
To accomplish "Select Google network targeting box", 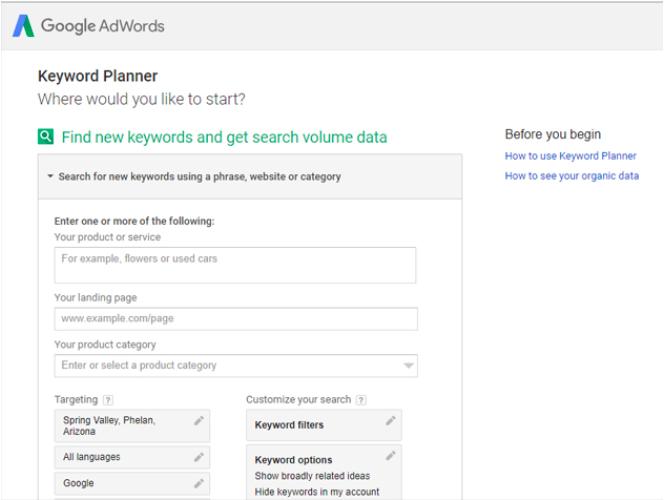I will [x=132, y=483].
